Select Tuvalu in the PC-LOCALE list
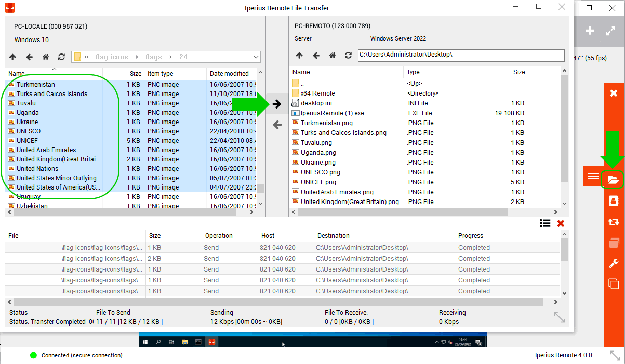Viewport: 625px width, 364px height. pyautogui.click(x=26, y=103)
